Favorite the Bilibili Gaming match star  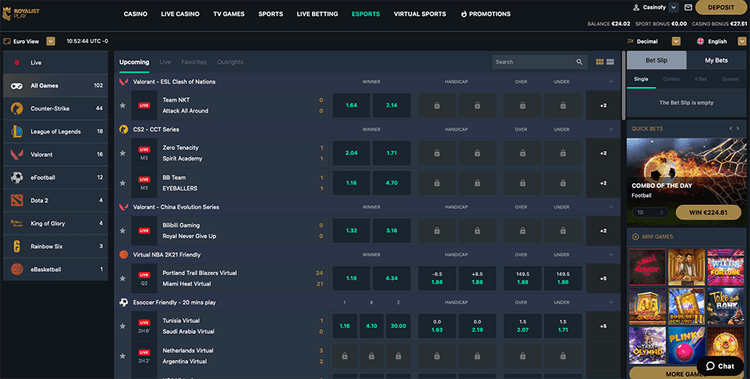123,231
